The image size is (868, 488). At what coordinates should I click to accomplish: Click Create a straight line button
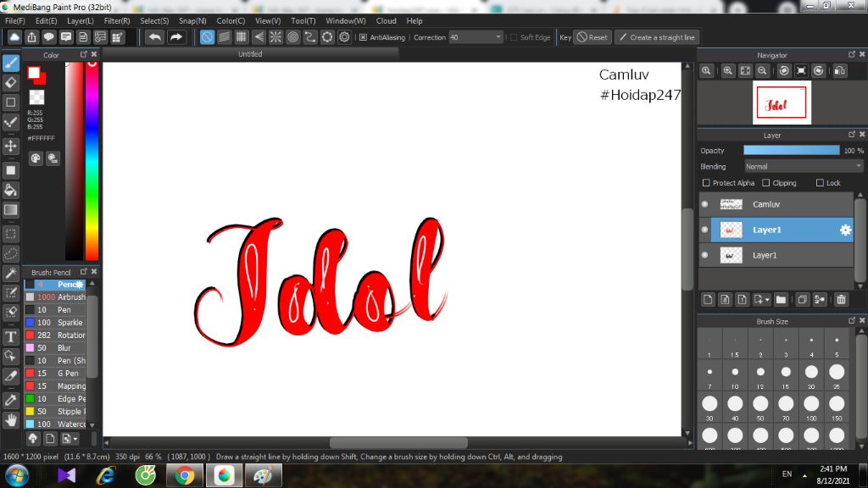coord(657,37)
